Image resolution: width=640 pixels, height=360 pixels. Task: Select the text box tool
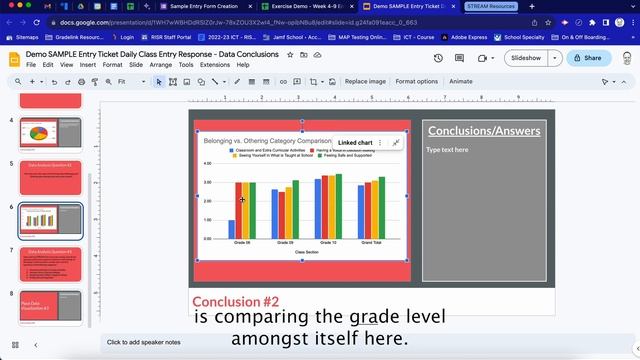(173, 82)
